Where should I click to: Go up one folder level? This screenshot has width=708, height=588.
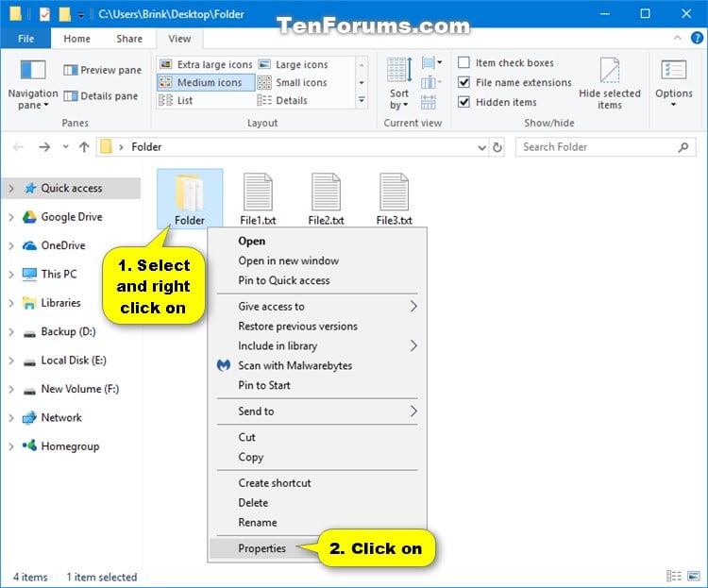pyautogui.click(x=84, y=147)
